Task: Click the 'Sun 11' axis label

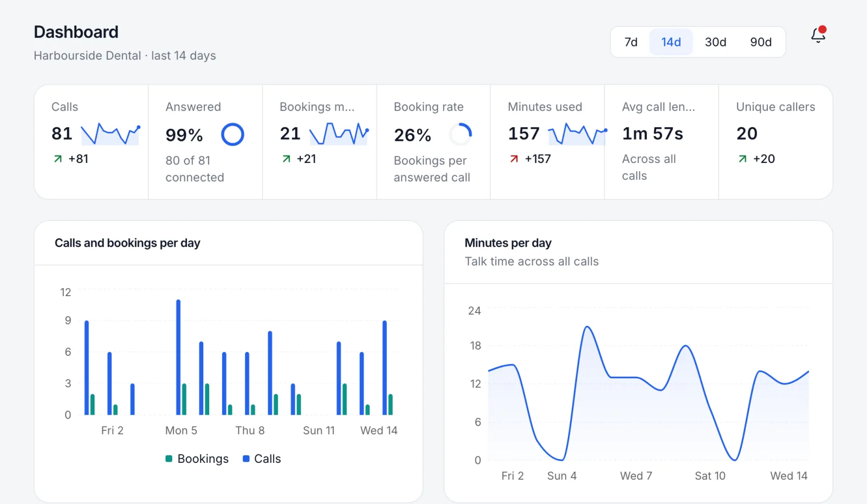Action: 319,430
